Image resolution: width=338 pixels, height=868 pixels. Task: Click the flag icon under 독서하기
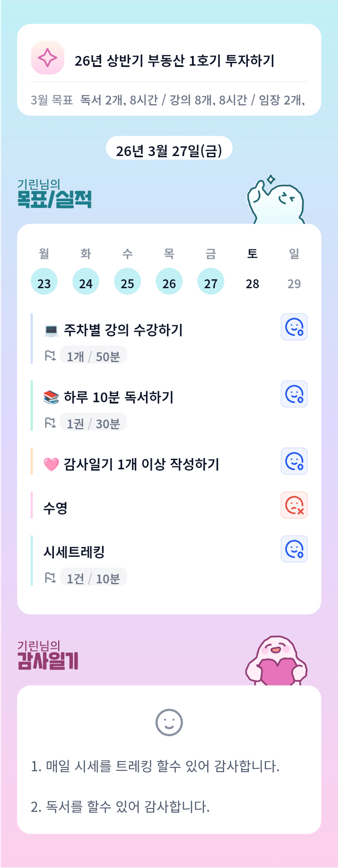click(50, 423)
